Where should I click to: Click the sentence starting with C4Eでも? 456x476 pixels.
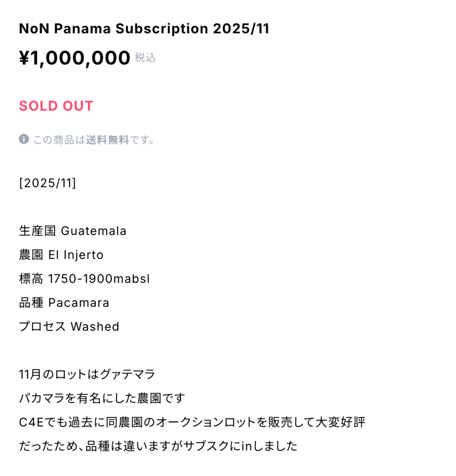(192, 423)
